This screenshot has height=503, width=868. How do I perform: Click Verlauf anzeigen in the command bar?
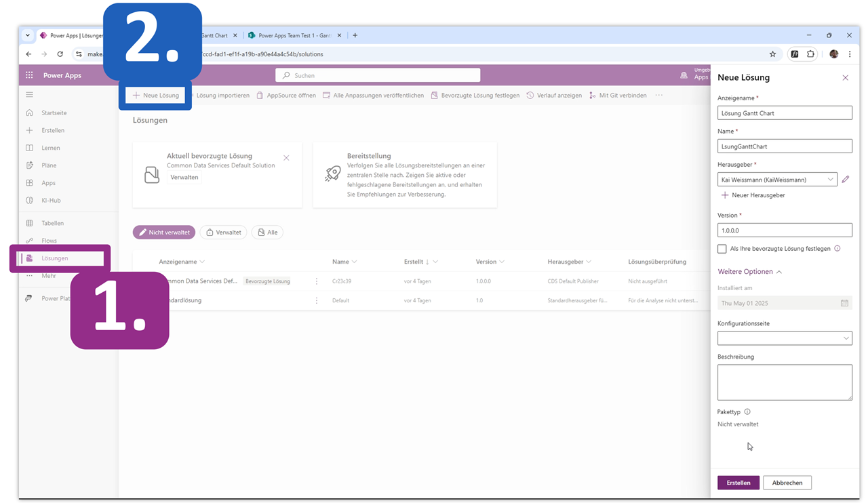click(554, 96)
